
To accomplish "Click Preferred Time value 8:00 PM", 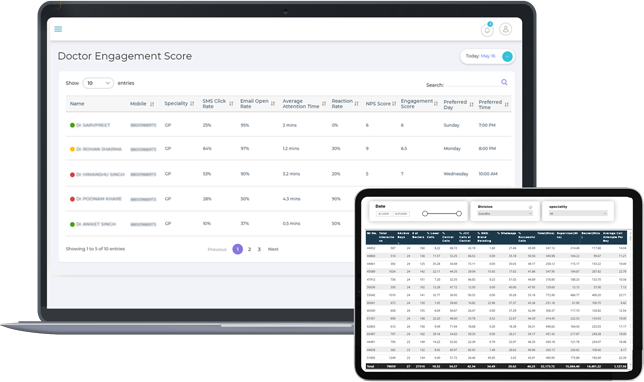I will coord(487,149).
